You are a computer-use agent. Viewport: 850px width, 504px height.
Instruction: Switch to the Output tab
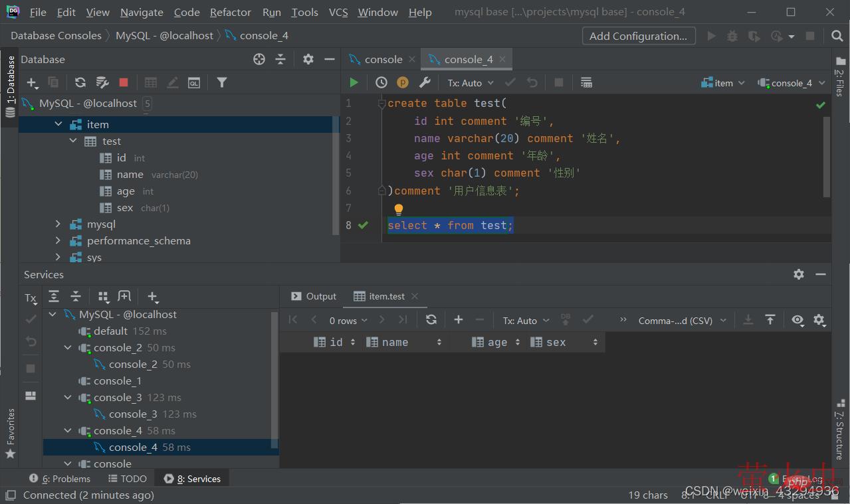314,296
